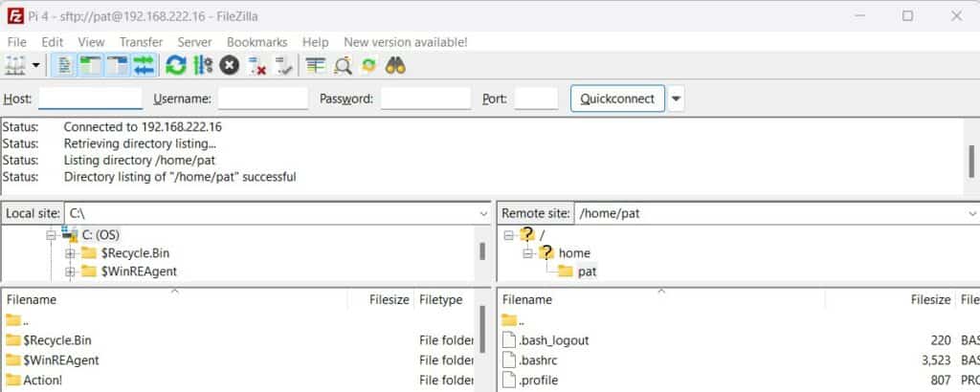Expand the $Recycle.Bin tree node

point(70,253)
